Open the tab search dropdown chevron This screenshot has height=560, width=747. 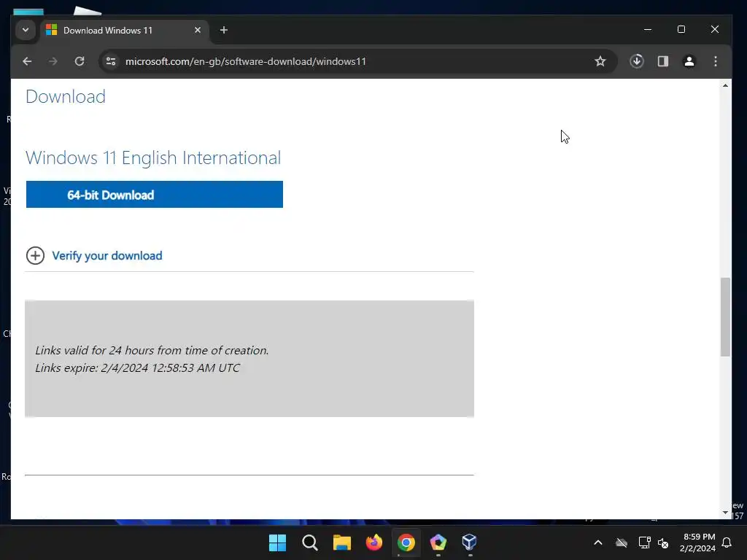point(26,31)
